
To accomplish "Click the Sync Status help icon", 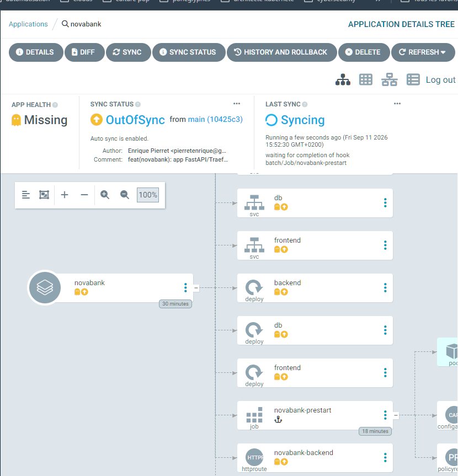I will point(138,104).
